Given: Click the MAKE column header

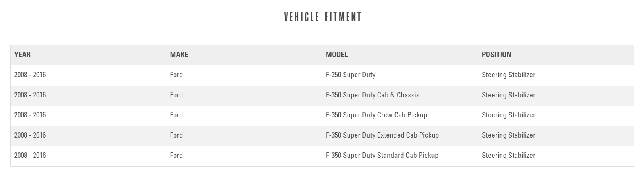Looking at the screenshot, I should tap(179, 55).
